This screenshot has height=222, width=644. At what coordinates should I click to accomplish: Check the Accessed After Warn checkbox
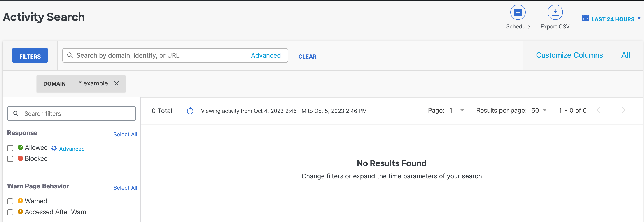pyautogui.click(x=10, y=212)
